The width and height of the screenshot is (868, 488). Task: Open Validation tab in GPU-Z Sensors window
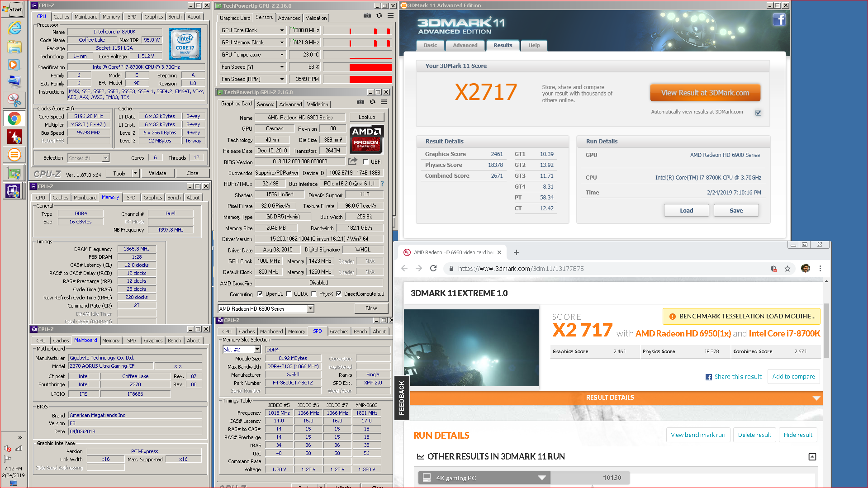coord(316,18)
